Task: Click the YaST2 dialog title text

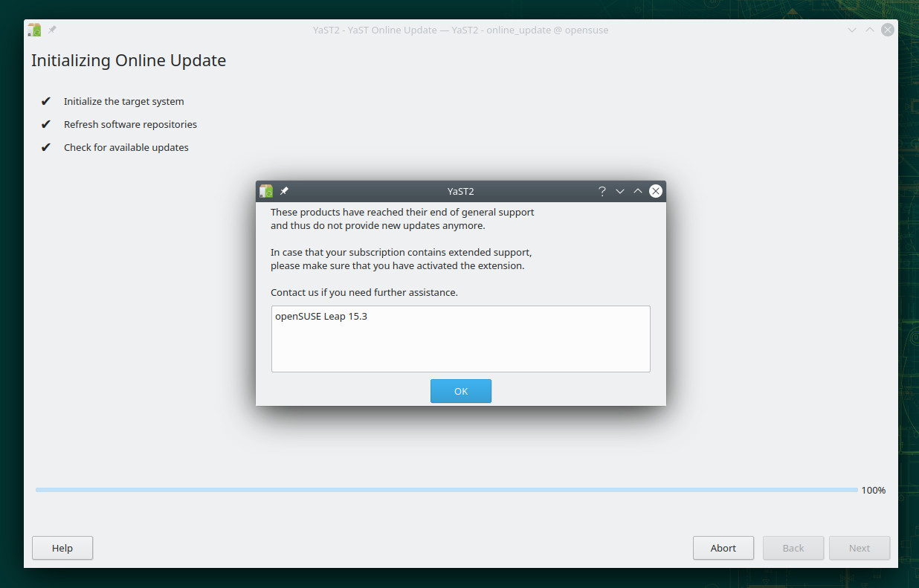Action: pyautogui.click(x=461, y=191)
